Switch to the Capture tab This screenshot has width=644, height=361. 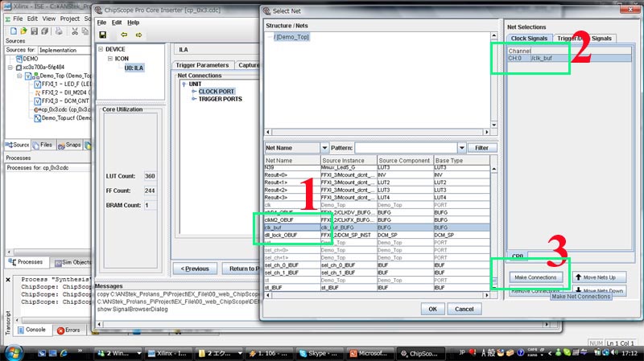pos(248,65)
